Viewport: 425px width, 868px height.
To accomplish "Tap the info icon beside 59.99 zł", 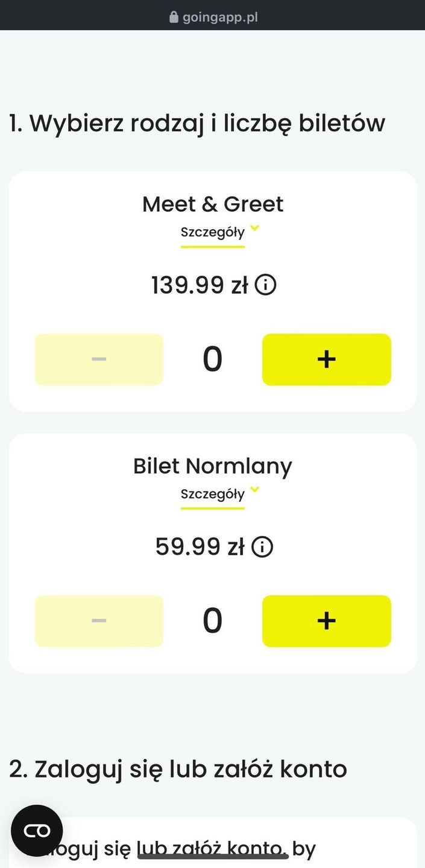I will tap(262, 547).
